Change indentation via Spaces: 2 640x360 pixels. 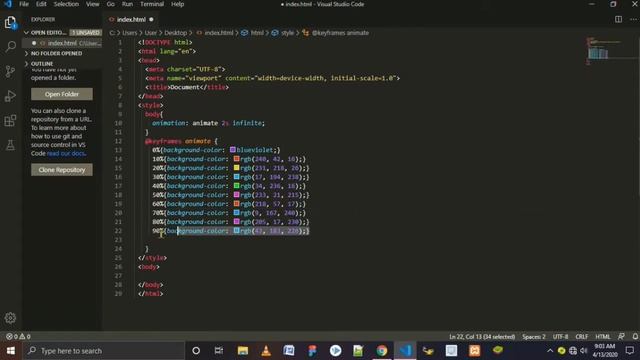(533, 336)
